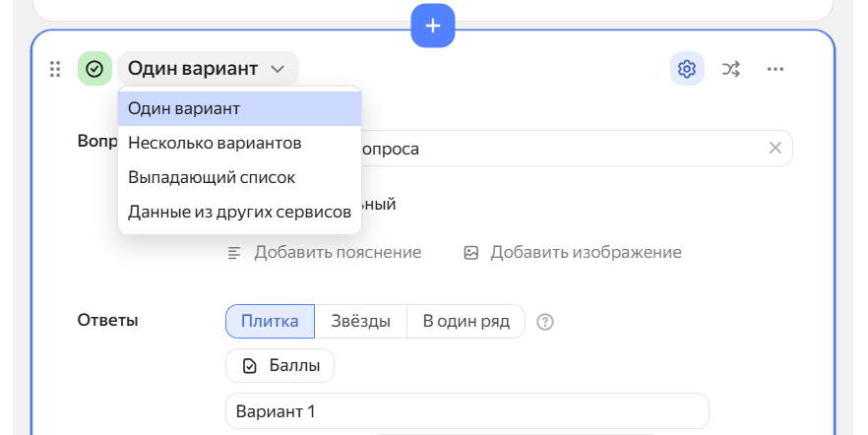Click "Добавить изображение" to attach image
The image size is (868, 435).
[573, 253]
